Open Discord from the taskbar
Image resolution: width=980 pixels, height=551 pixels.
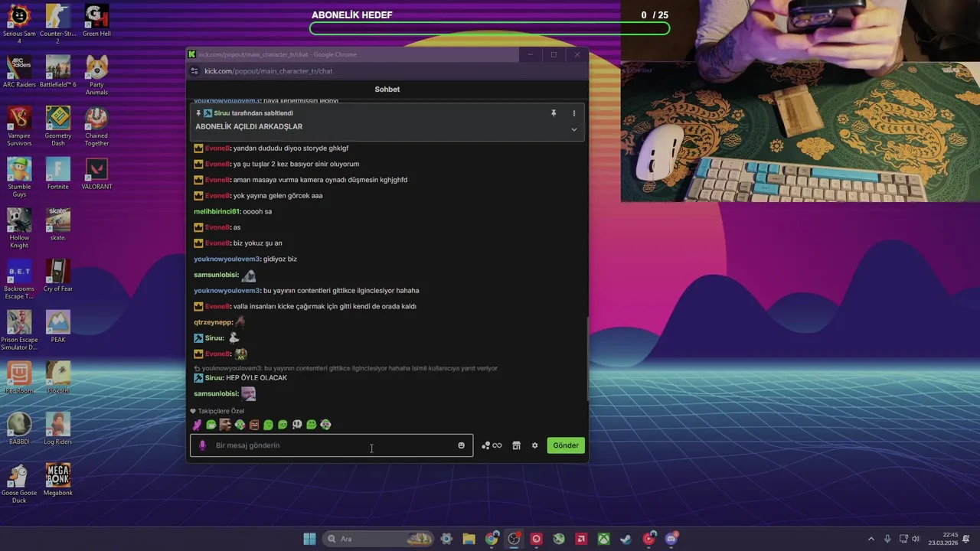tap(671, 539)
